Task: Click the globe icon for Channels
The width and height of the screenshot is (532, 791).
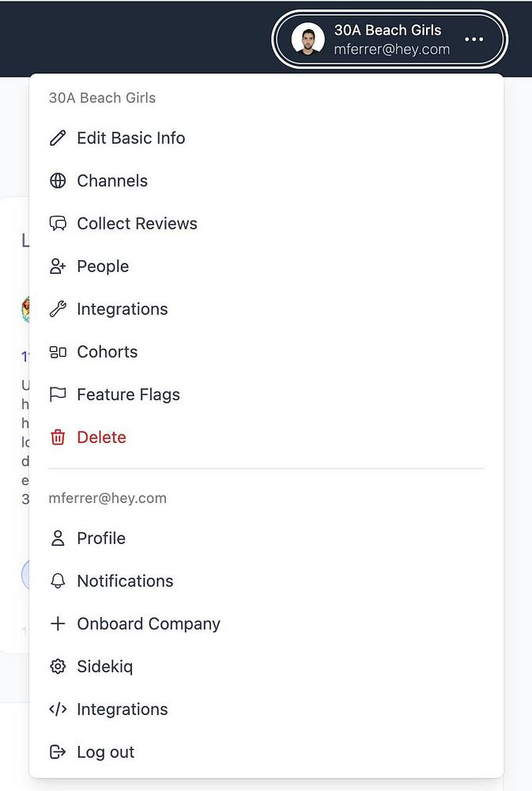Action: click(x=58, y=181)
